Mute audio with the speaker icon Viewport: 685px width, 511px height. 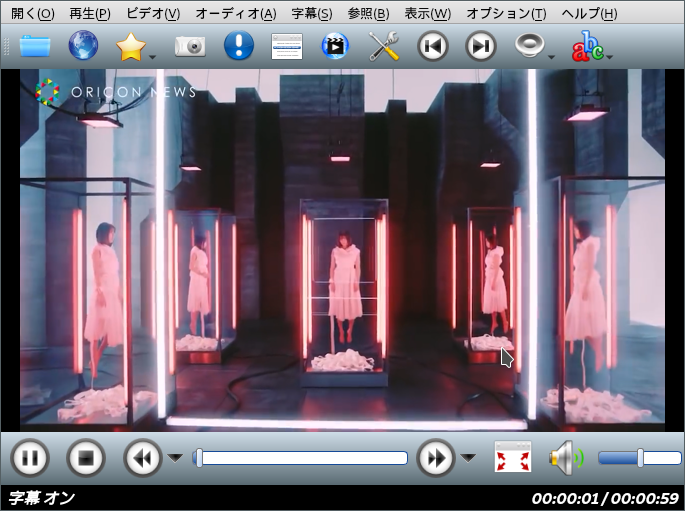pos(566,458)
